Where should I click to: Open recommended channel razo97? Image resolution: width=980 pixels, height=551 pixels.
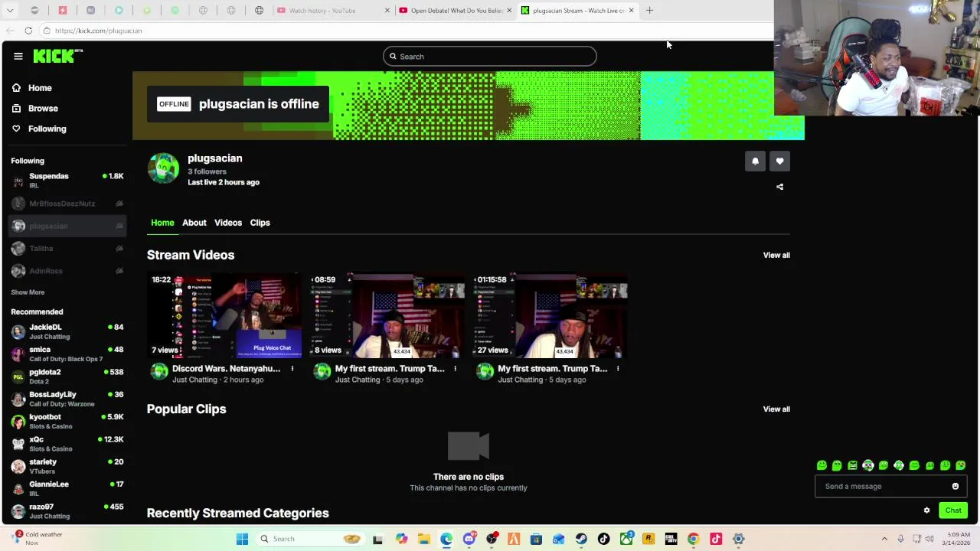tap(67, 511)
